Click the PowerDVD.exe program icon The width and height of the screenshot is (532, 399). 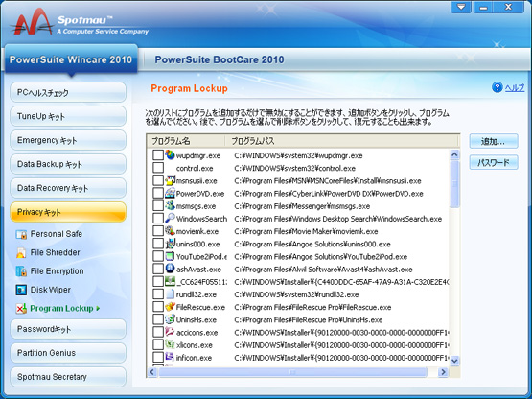point(170,193)
